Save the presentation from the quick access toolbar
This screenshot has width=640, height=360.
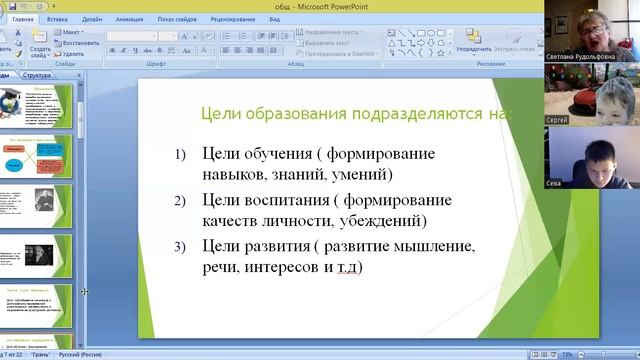(12, 7)
